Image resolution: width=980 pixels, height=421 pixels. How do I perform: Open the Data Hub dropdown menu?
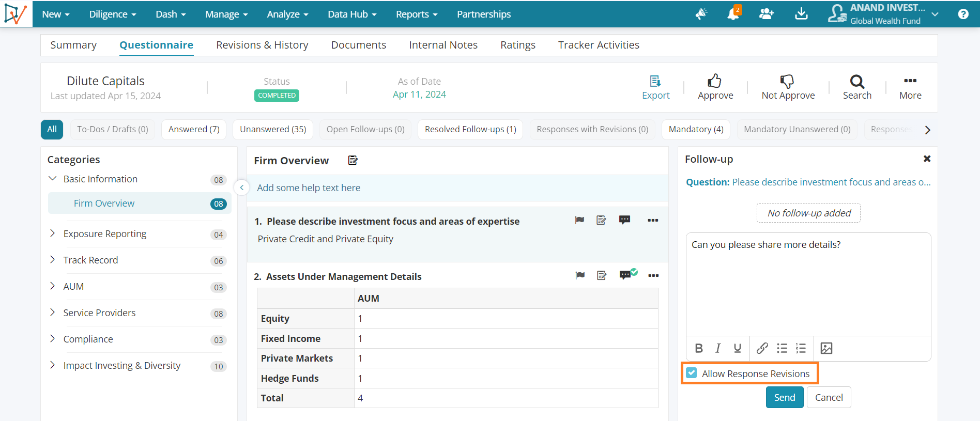coord(352,14)
